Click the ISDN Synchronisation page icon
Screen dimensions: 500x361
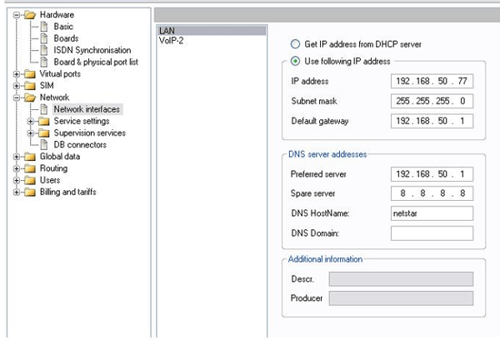[44, 50]
